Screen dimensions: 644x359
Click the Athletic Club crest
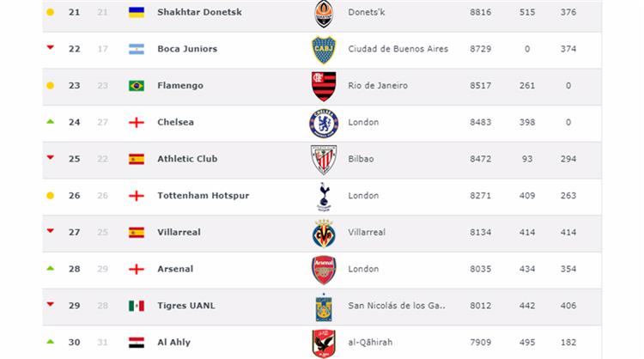click(x=324, y=159)
